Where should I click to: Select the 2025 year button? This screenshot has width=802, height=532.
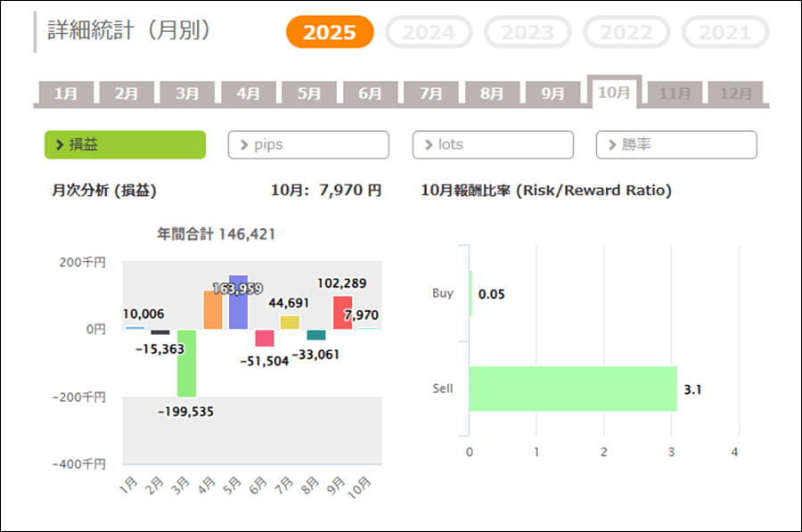pos(330,33)
